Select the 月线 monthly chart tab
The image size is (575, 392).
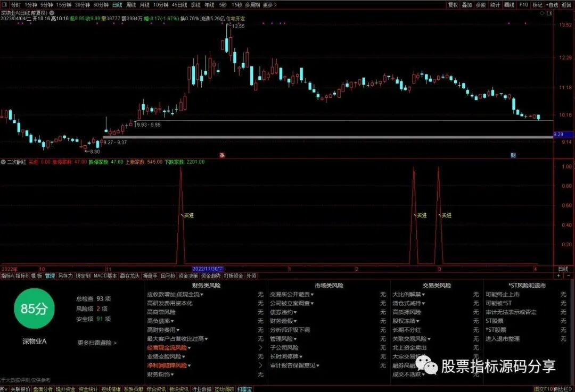coord(145,5)
